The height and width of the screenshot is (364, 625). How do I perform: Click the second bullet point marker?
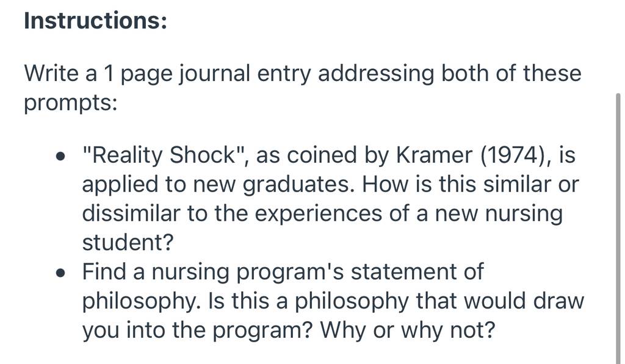60,273
